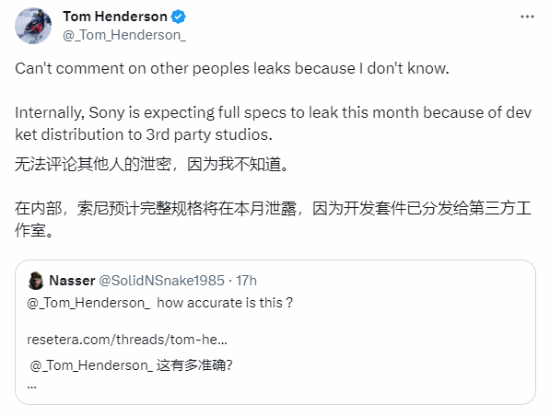Open the resetera.com thread link
The image size is (550, 416).
pos(127,340)
